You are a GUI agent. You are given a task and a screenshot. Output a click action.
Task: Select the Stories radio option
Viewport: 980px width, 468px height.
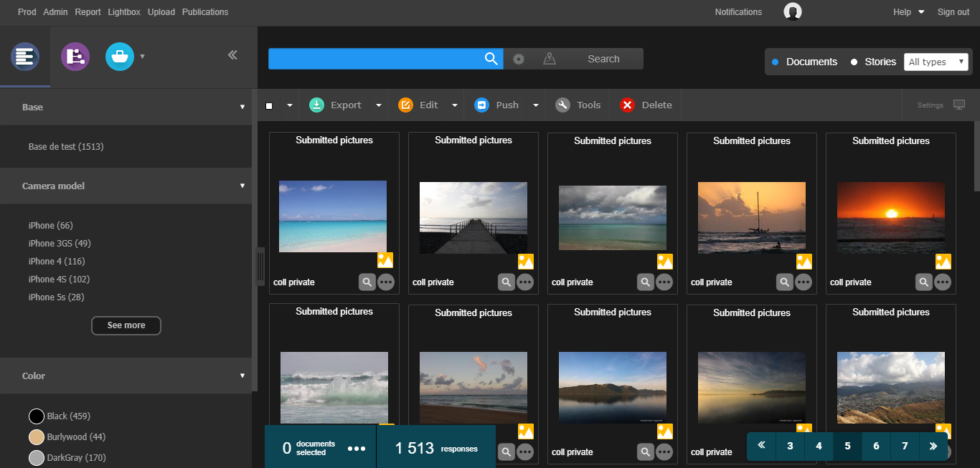(854, 62)
